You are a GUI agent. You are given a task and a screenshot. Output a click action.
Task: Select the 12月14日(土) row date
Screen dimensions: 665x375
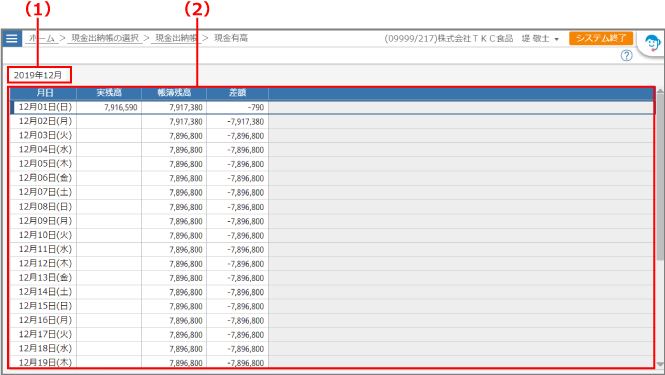(x=45, y=292)
